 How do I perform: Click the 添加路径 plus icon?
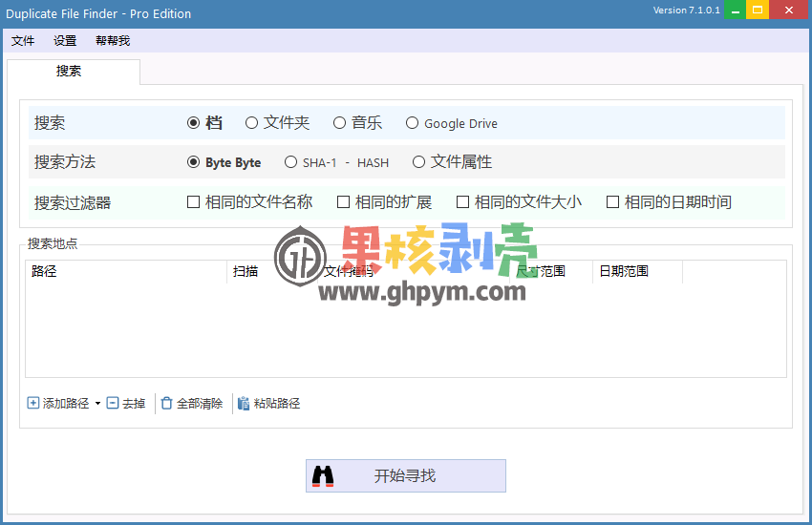(32, 403)
